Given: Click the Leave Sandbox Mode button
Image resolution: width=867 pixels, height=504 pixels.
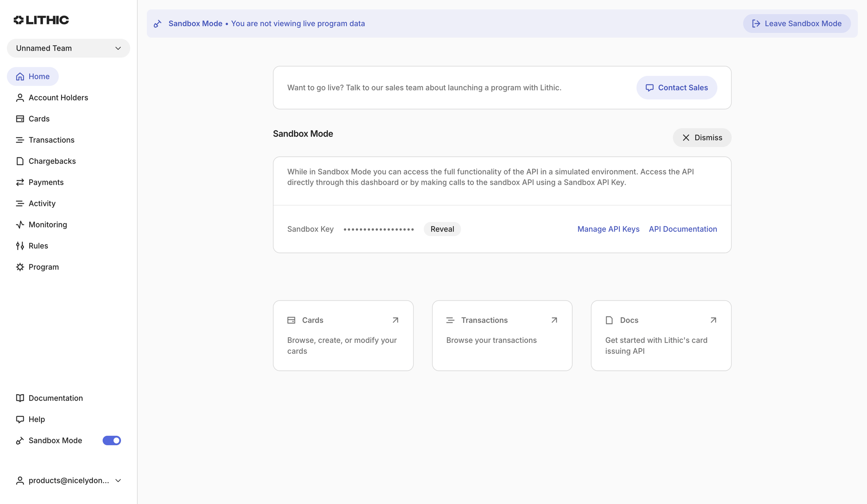Looking at the screenshot, I should click(x=797, y=23).
